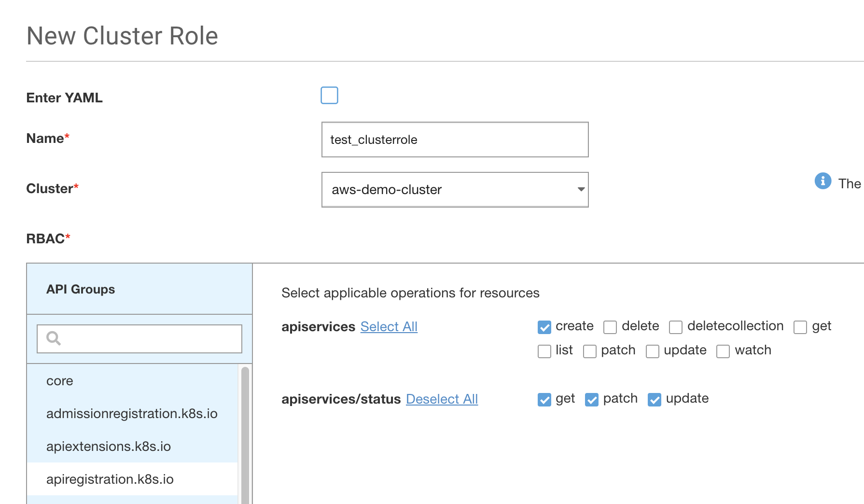Check the get operation for apiservices
Image resolution: width=864 pixels, height=504 pixels.
tap(800, 327)
